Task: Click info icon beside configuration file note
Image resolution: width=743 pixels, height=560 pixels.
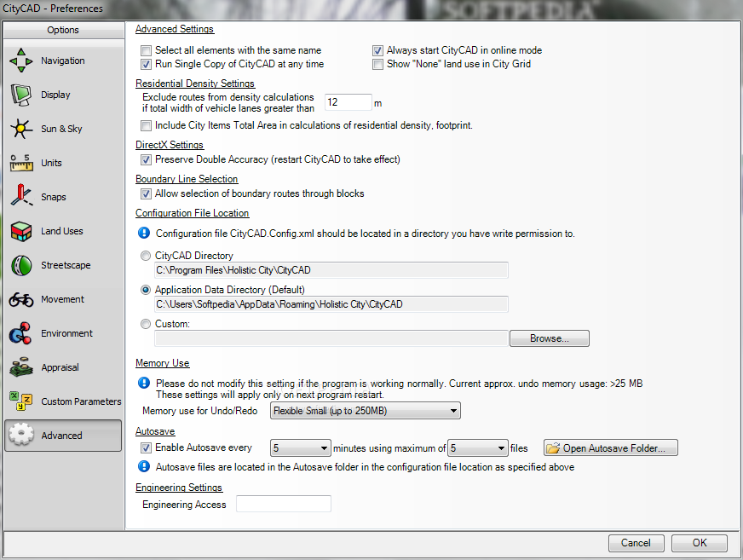Action: coord(144,233)
